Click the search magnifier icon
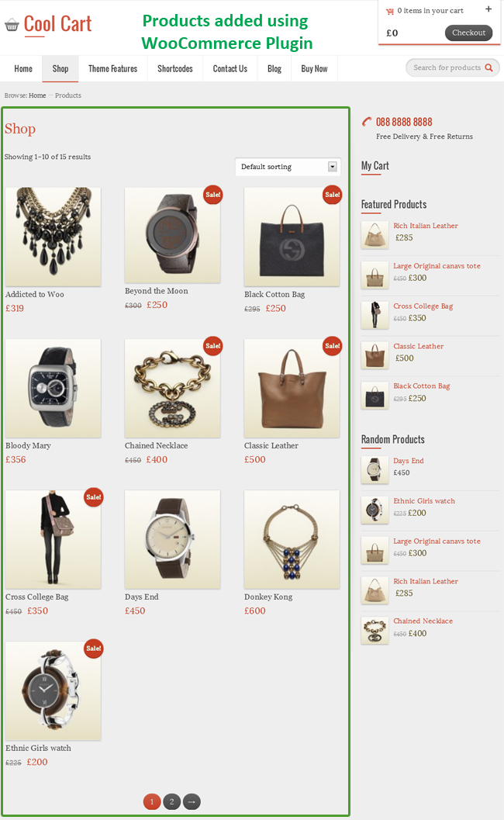The height and width of the screenshot is (820, 504). click(x=488, y=67)
